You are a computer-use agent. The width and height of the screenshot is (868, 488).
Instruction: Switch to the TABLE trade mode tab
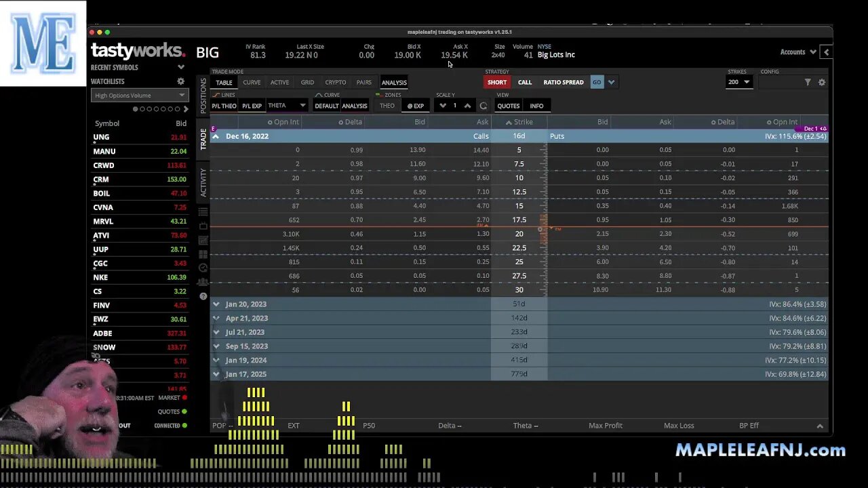pos(224,83)
